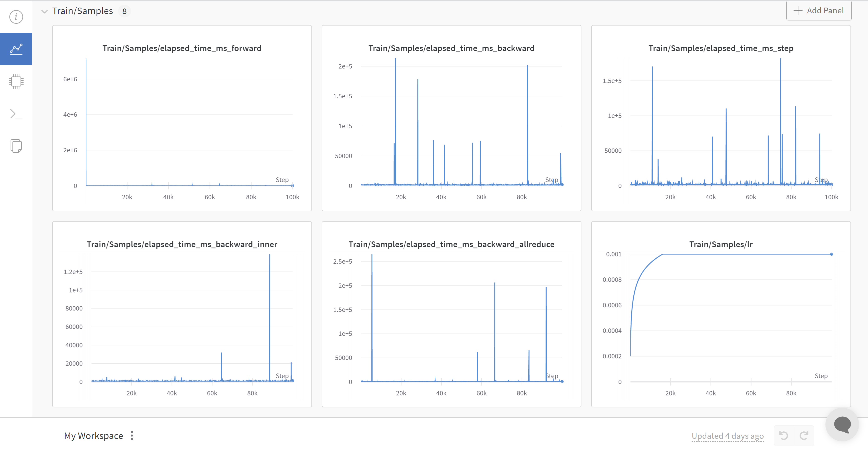The width and height of the screenshot is (868, 453).
Task: Select the elapsed_time_ms_backward_inner chart title
Action: pyautogui.click(x=182, y=244)
